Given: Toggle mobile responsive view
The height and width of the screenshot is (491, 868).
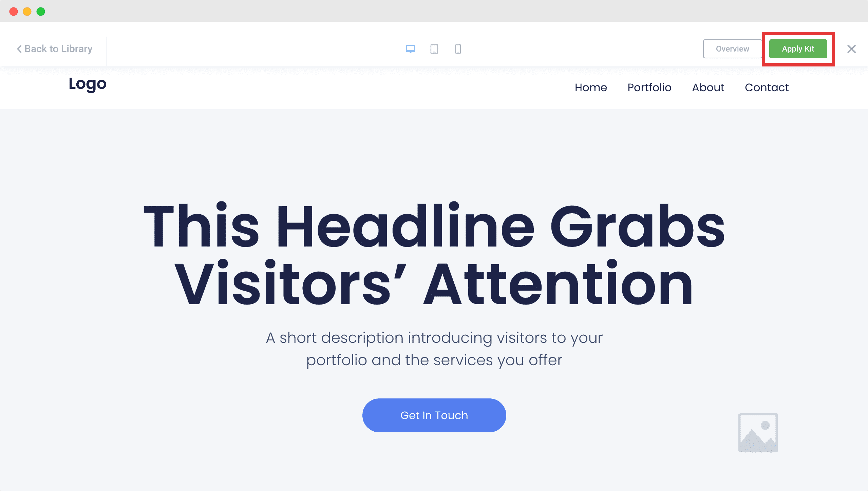Looking at the screenshot, I should tap(458, 48).
